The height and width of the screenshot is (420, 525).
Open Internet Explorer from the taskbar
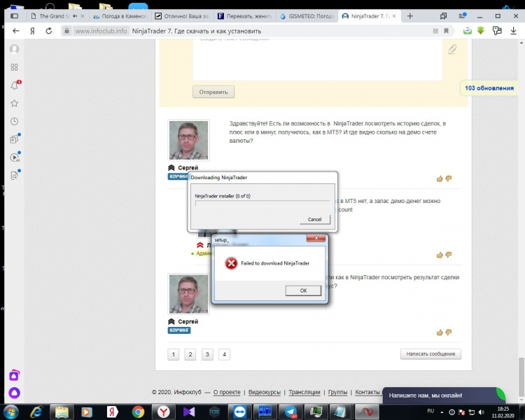point(36,412)
